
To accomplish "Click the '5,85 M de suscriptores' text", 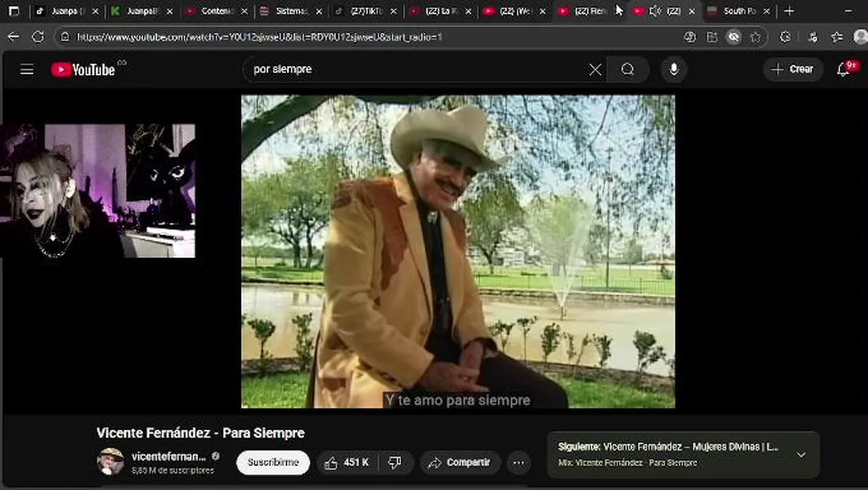I will 173,470.
